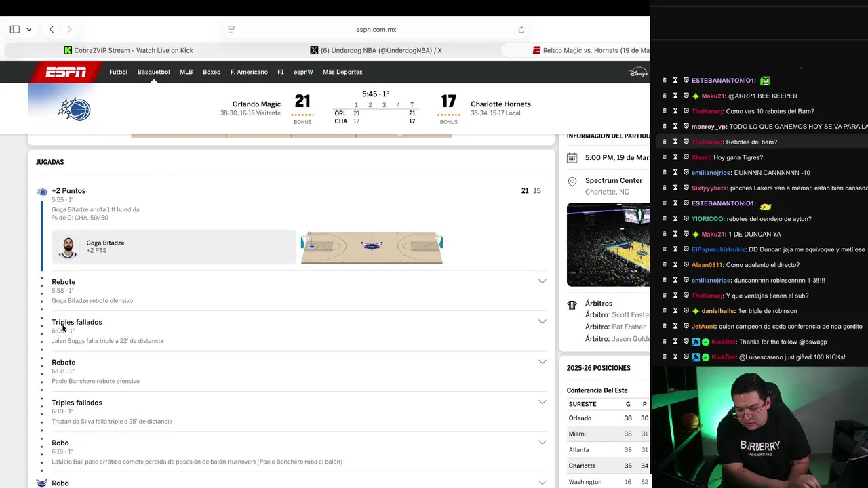Open the tab group dropdown arrow
This screenshot has width=868, height=488.
(29, 29)
